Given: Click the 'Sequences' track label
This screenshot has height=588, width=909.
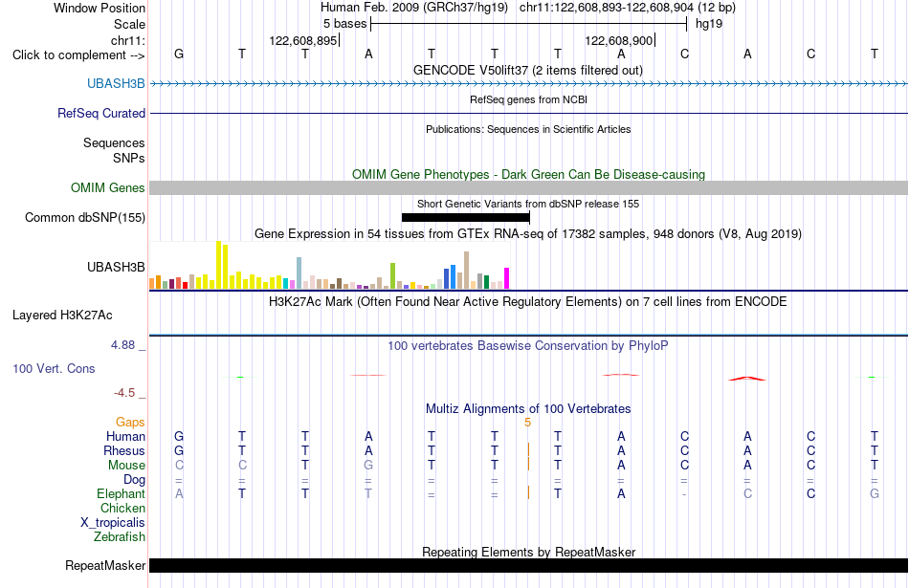Looking at the screenshot, I should pyautogui.click(x=114, y=143).
